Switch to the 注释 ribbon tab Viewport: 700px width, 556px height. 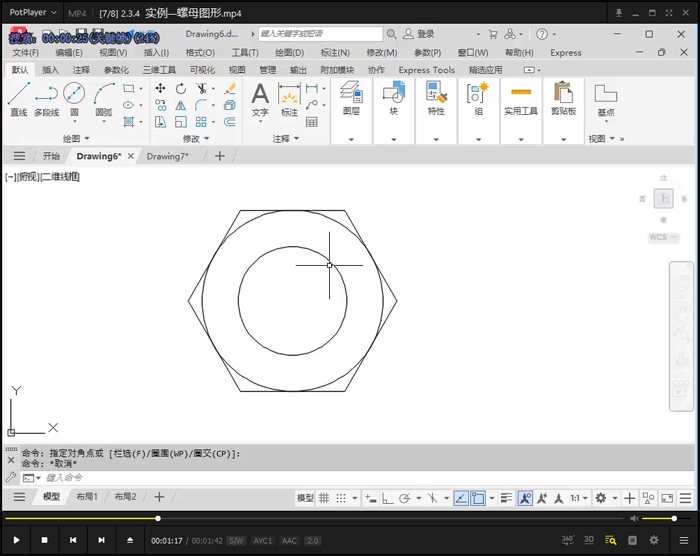coord(81,70)
